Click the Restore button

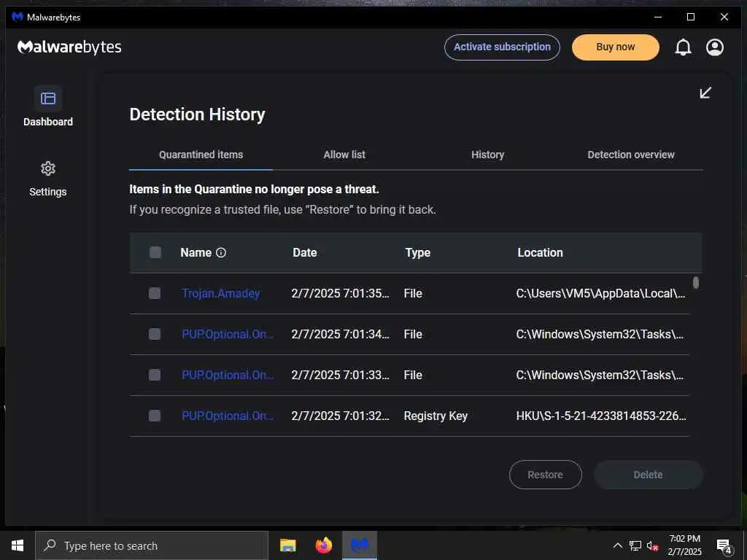[546, 475]
